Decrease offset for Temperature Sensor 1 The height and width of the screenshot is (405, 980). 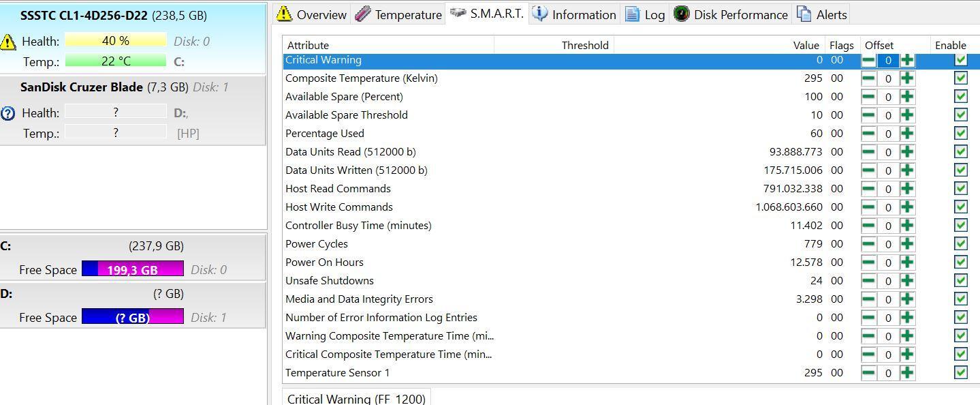tap(868, 373)
